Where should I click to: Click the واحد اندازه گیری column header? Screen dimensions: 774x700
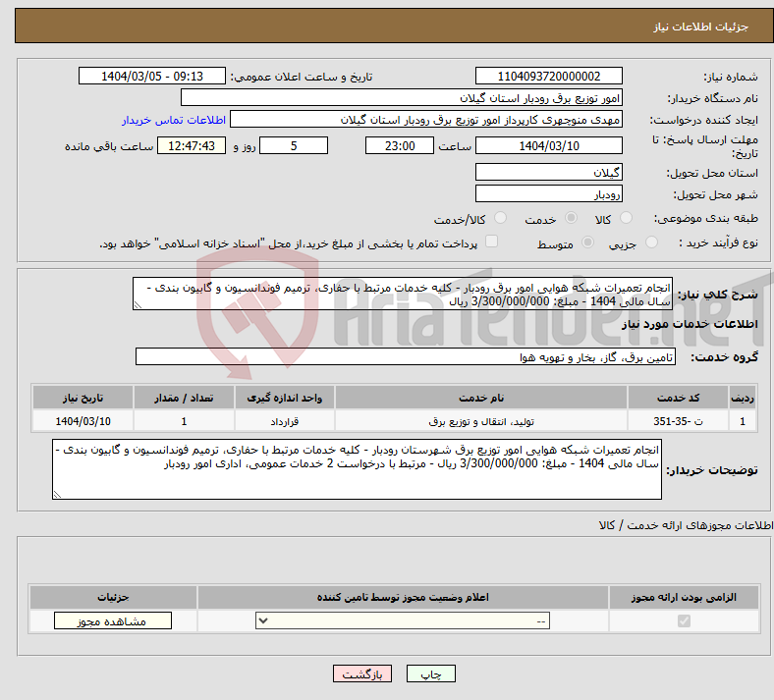tap(284, 398)
